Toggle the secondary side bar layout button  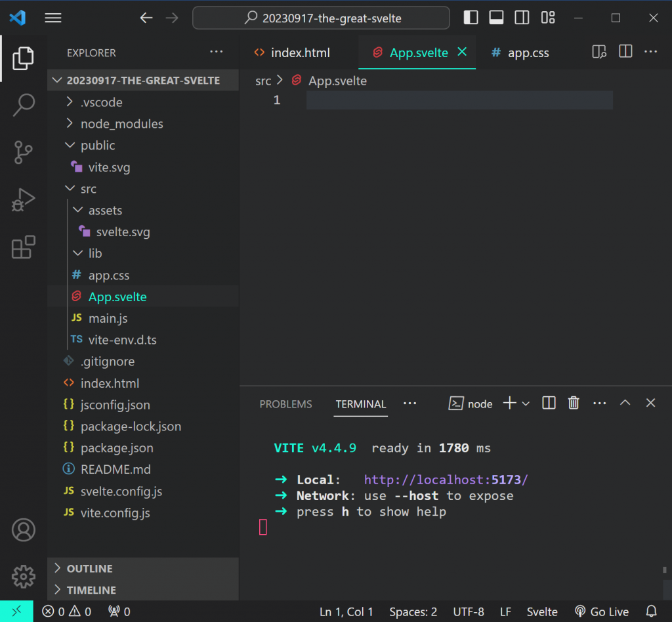click(x=522, y=18)
